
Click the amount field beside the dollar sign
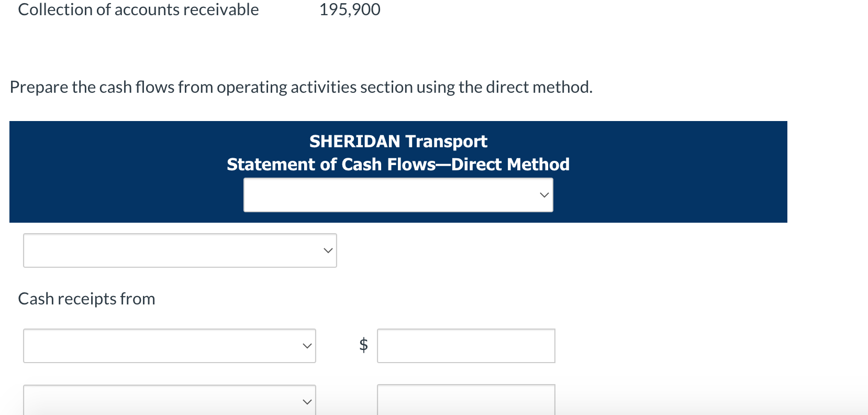465,345
